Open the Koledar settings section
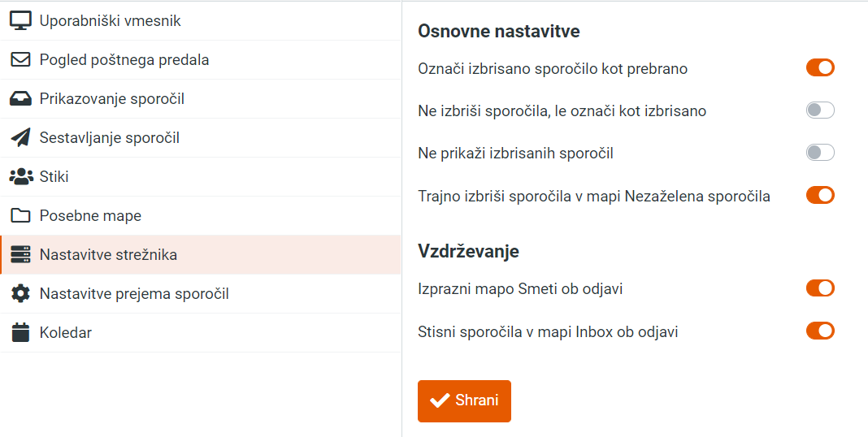This screenshot has height=437, width=868. (x=201, y=332)
